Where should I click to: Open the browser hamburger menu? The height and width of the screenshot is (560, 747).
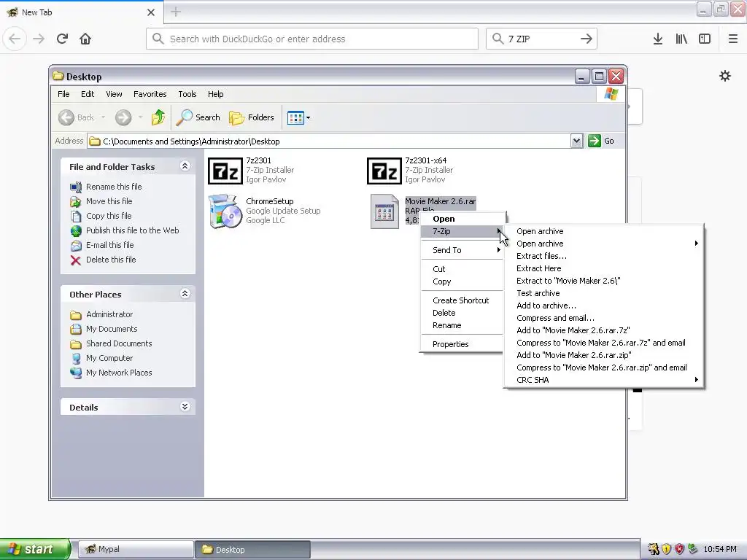[x=733, y=39]
